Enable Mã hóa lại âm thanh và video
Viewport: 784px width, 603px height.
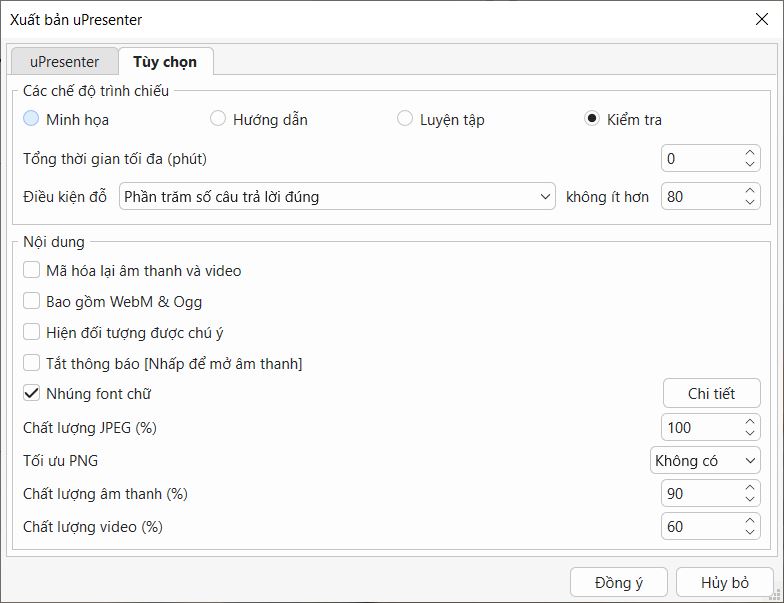point(32,271)
